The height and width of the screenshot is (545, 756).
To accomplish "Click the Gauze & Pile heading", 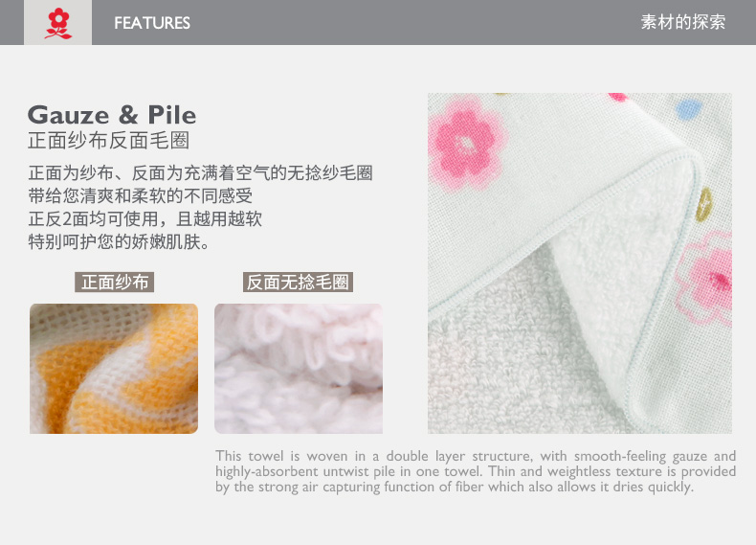I will (x=112, y=115).
